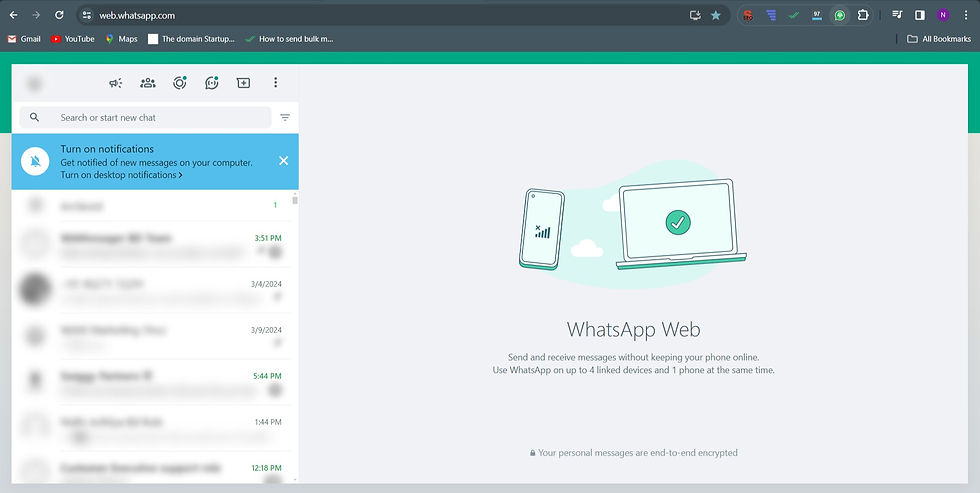Open the chat timestamped 3:51 PM

151,244
